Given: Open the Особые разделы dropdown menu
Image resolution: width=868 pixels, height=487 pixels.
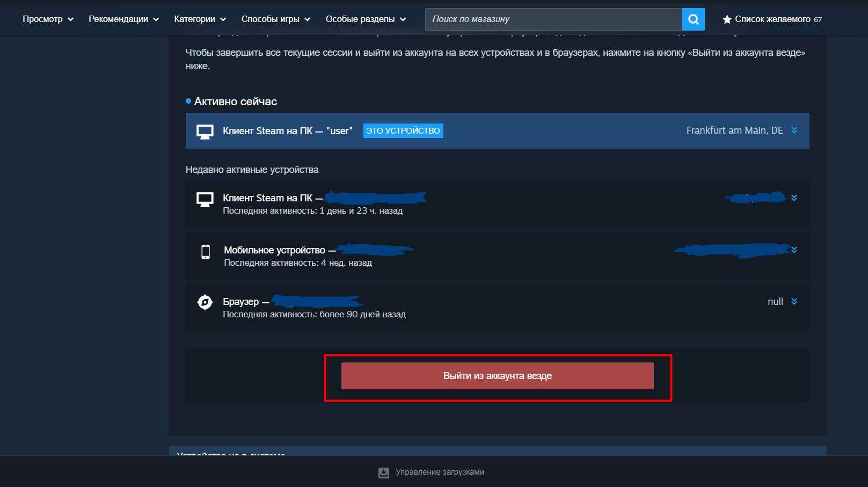Looking at the screenshot, I should point(366,19).
